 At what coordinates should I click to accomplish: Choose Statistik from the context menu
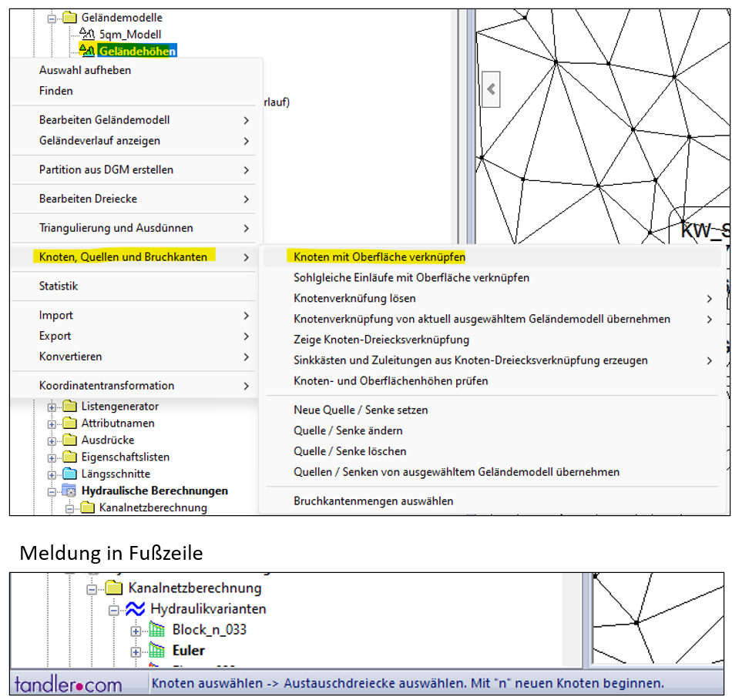(59, 286)
